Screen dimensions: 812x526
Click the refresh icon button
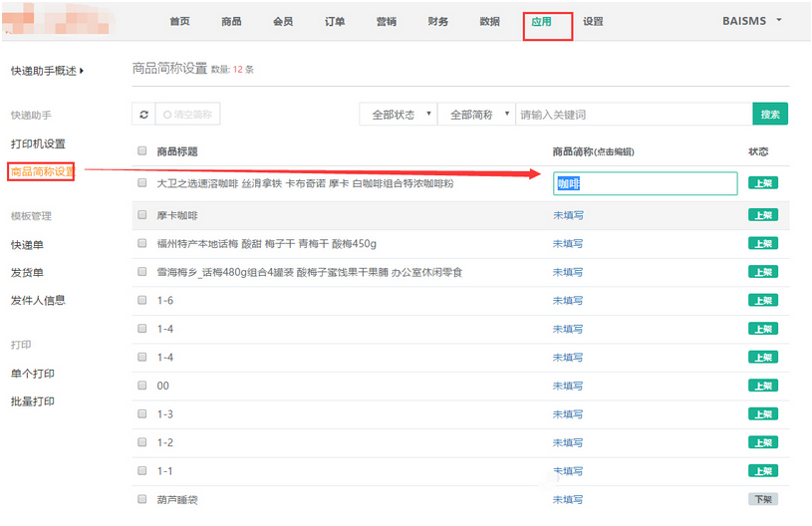coord(144,115)
